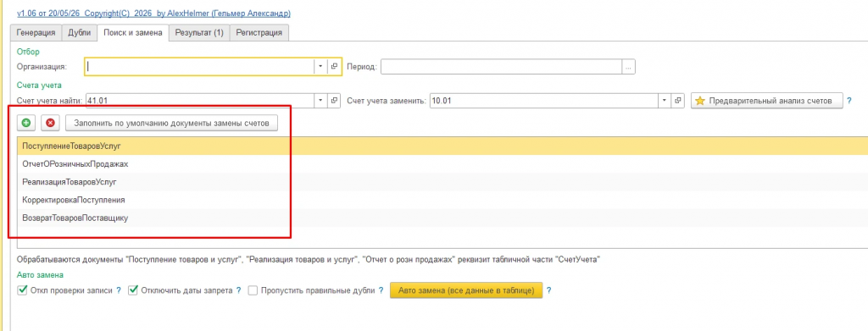
Task: Select row ПоступлениеТоваровУслуг
Action: [442, 146]
